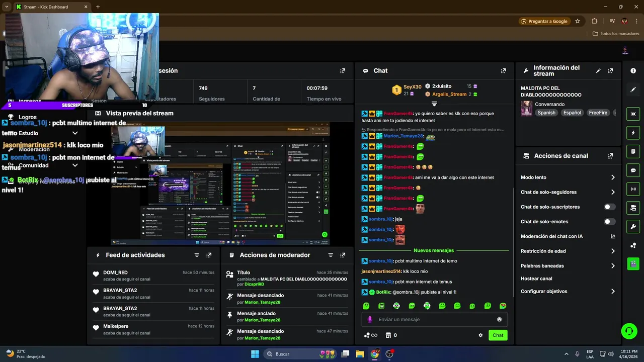Screen dimensions: 644x362
Task: Insert the first green blob emote
Action: pyautogui.click(x=366, y=306)
